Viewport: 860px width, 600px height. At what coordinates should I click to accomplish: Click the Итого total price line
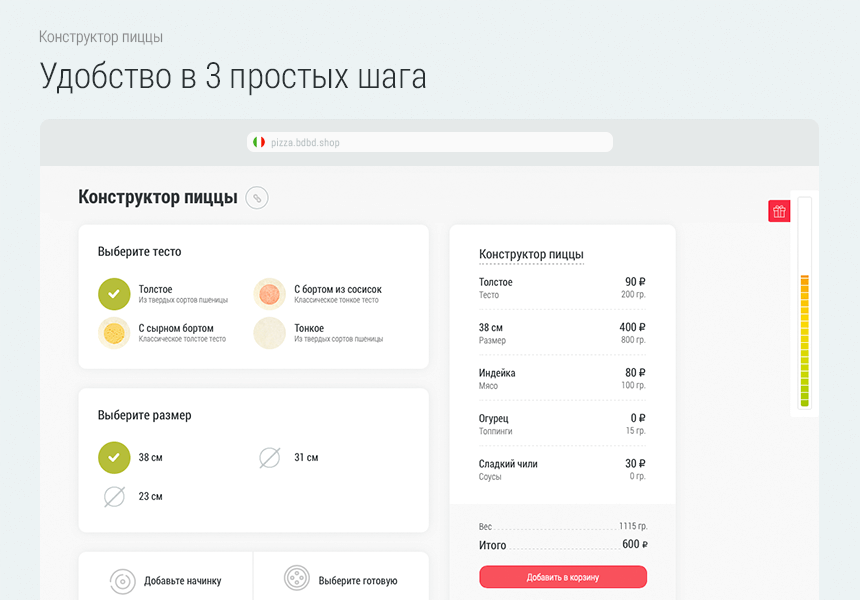tap(563, 545)
